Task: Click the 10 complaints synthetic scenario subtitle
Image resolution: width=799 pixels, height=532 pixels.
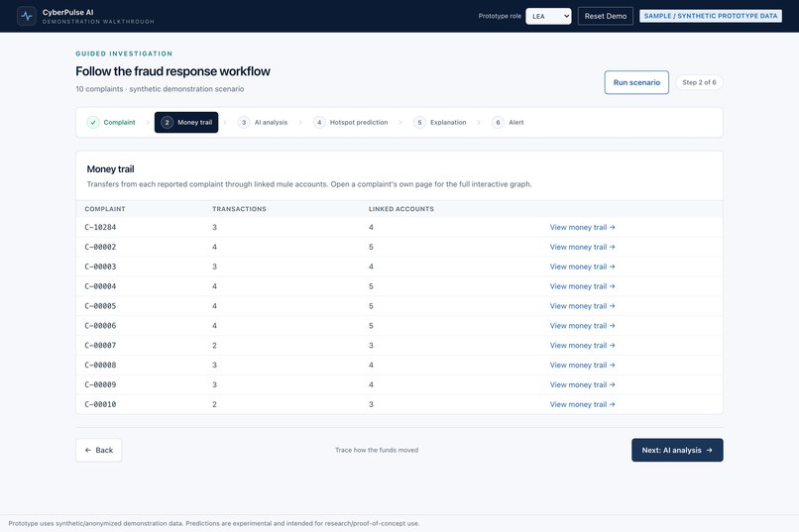Action: point(160,89)
